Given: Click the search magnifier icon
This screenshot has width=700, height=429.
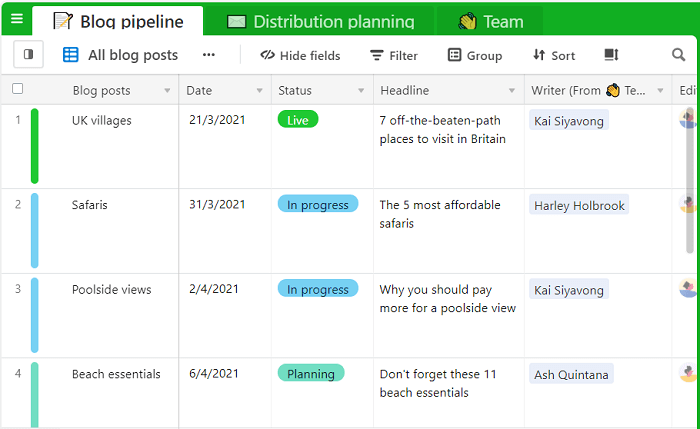Looking at the screenshot, I should [679, 55].
